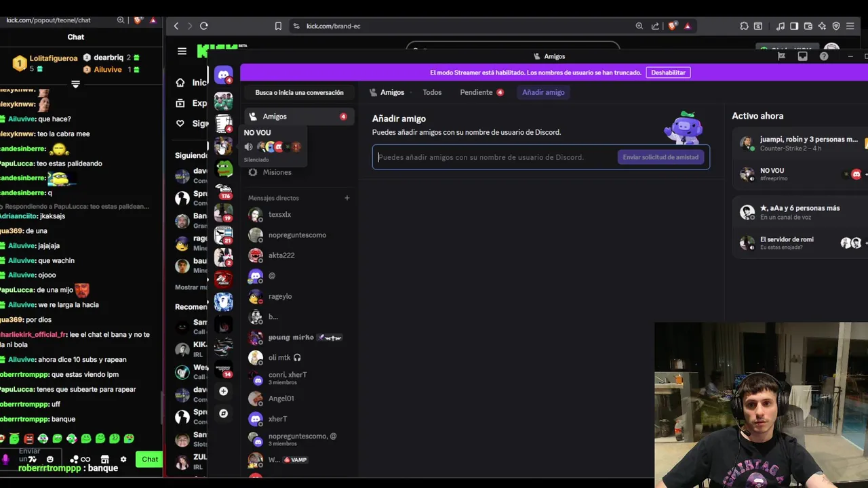The width and height of the screenshot is (868, 488).
Task: Click dearbriq in chat leaderboard
Action: 108,58
